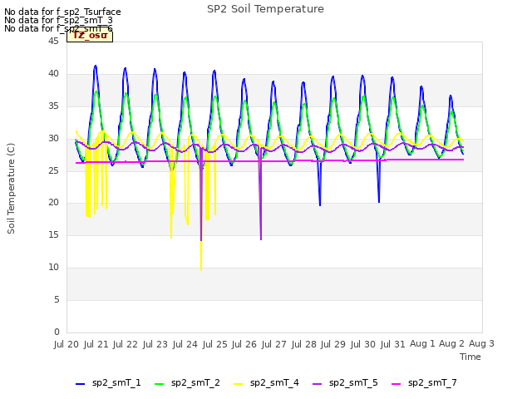Click the 20 y-axis tick label
This screenshot has height=399, width=532.
(x=53, y=203)
